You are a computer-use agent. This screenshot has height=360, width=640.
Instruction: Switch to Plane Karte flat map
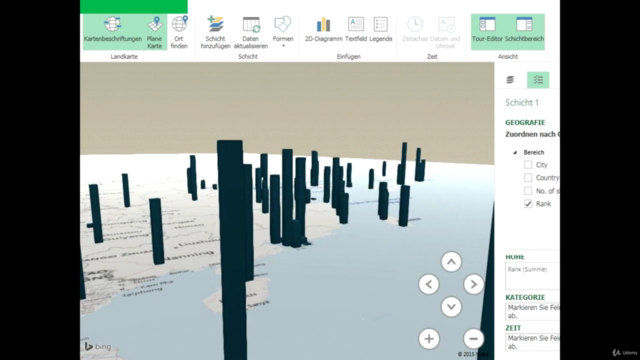coord(155,32)
